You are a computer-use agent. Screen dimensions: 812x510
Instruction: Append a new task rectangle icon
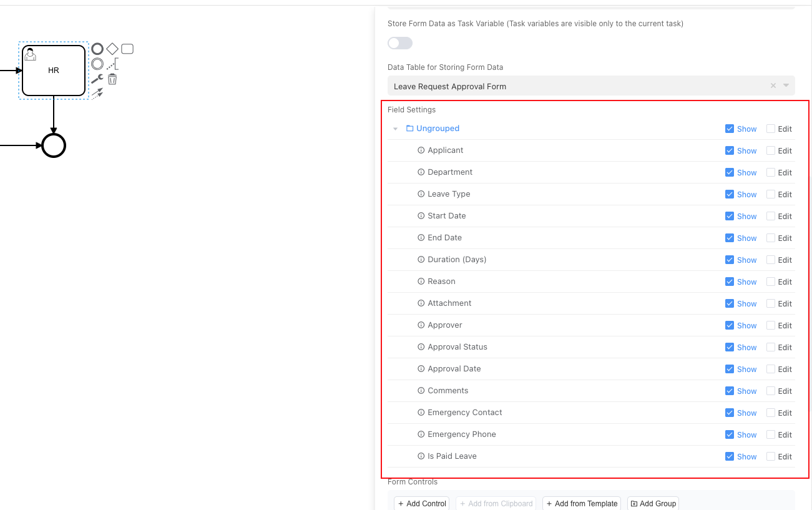pos(127,49)
